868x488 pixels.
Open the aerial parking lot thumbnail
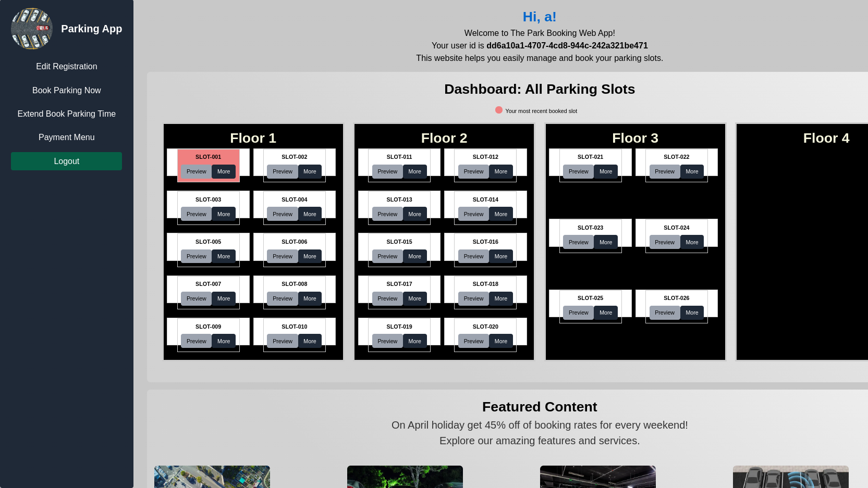point(212,477)
